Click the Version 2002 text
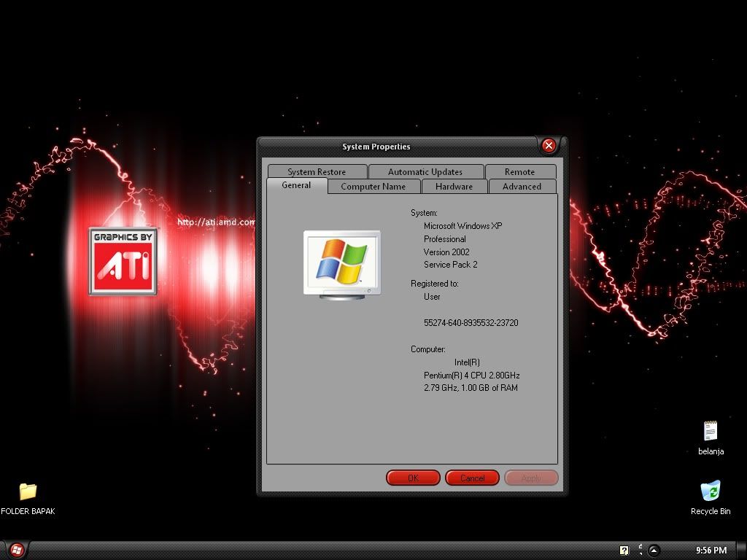The image size is (747, 560). pos(446,252)
